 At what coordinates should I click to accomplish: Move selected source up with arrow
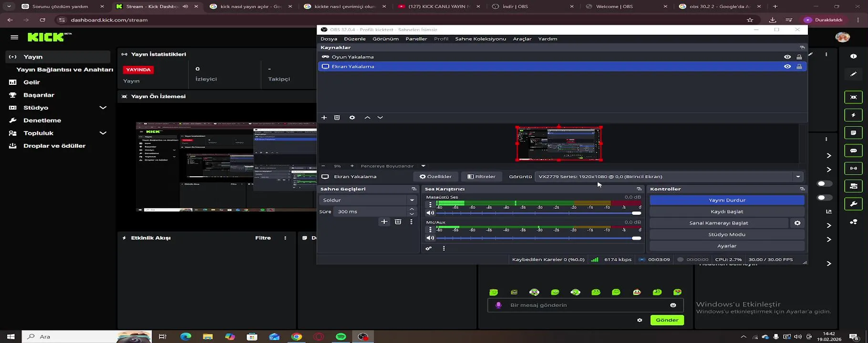coord(367,118)
